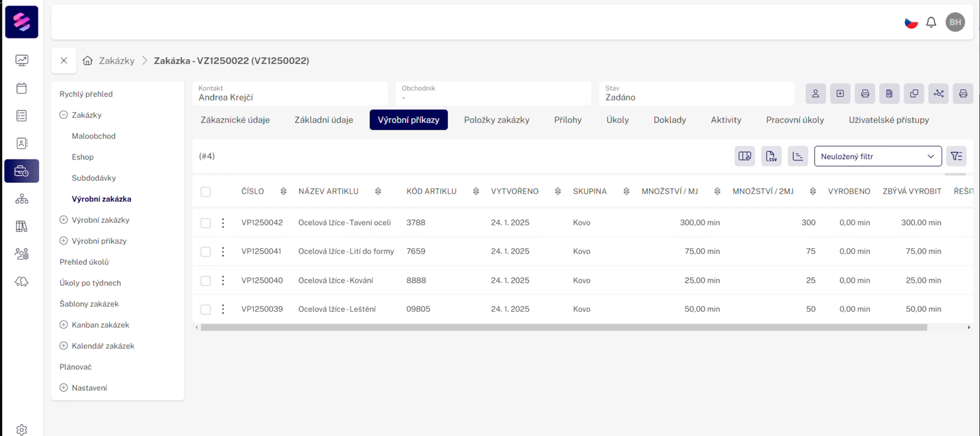Open column settings icon above table
The image size is (980, 436).
[x=745, y=156]
